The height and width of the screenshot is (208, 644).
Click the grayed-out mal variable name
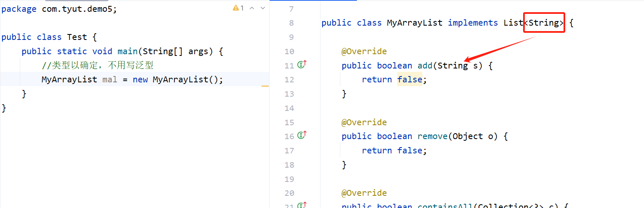(110, 79)
